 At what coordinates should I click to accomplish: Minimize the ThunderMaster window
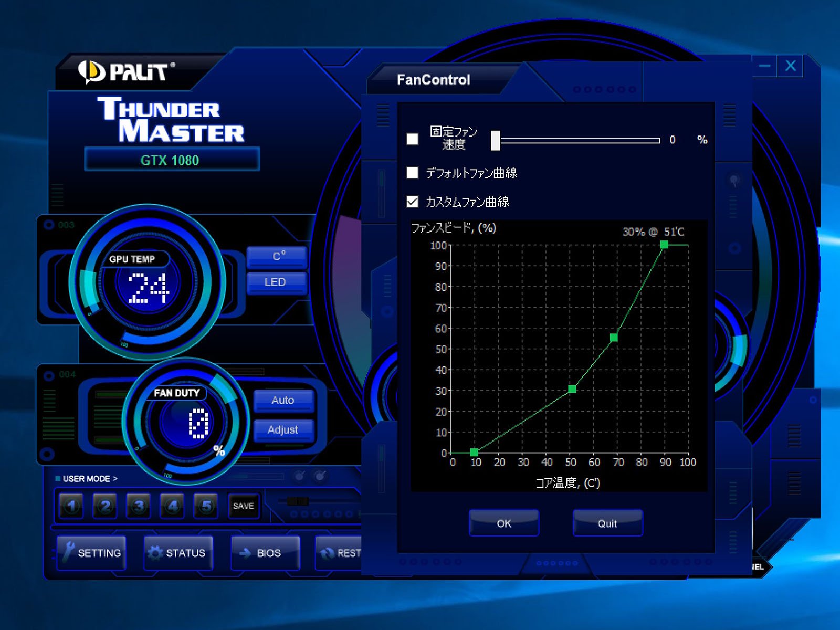tap(765, 66)
